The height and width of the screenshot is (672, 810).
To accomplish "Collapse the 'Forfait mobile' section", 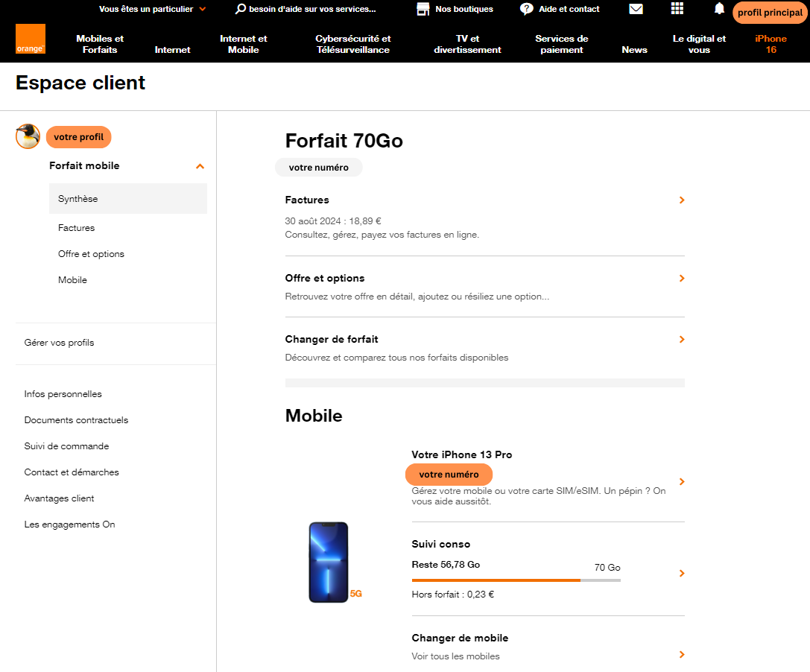I will 200,166.
